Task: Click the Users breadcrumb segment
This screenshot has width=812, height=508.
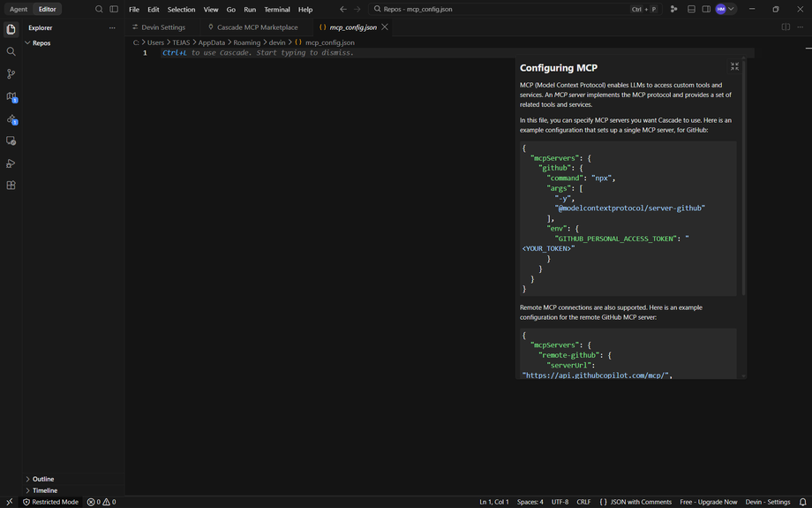Action: pyautogui.click(x=155, y=42)
